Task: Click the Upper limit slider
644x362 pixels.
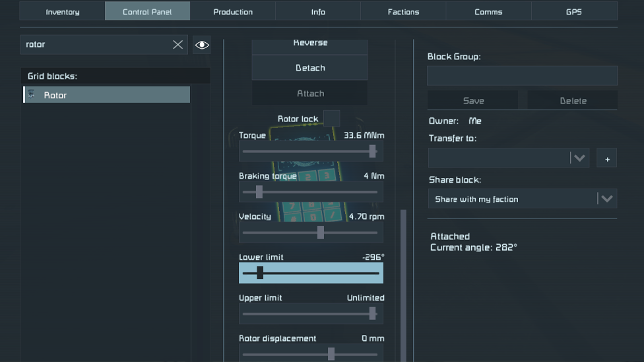Action: click(x=311, y=314)
